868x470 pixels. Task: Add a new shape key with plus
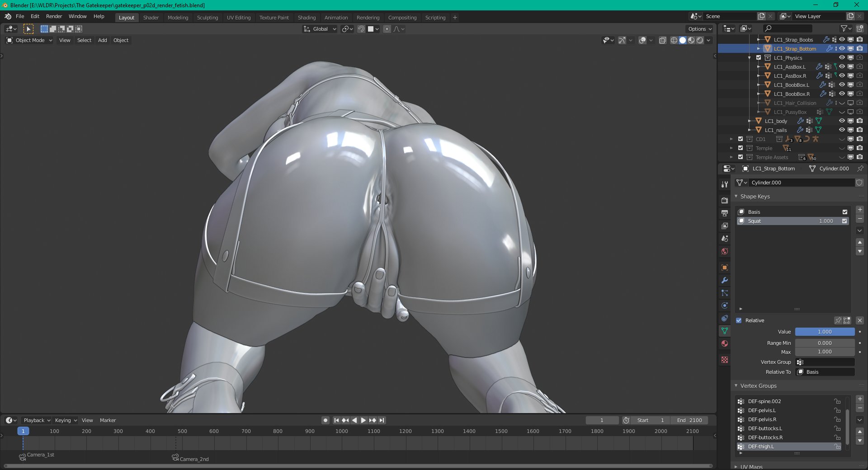(x=860, y=210)
